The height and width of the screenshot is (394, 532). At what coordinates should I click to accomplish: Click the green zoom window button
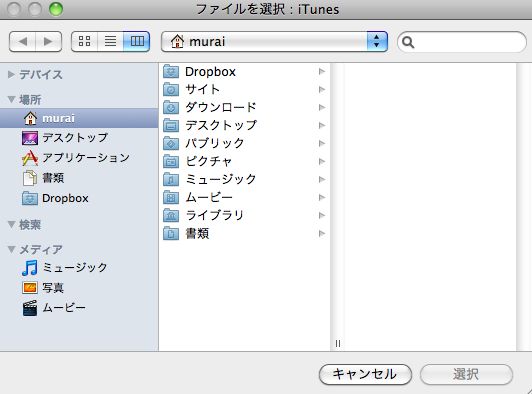click(x=56, y=9)
